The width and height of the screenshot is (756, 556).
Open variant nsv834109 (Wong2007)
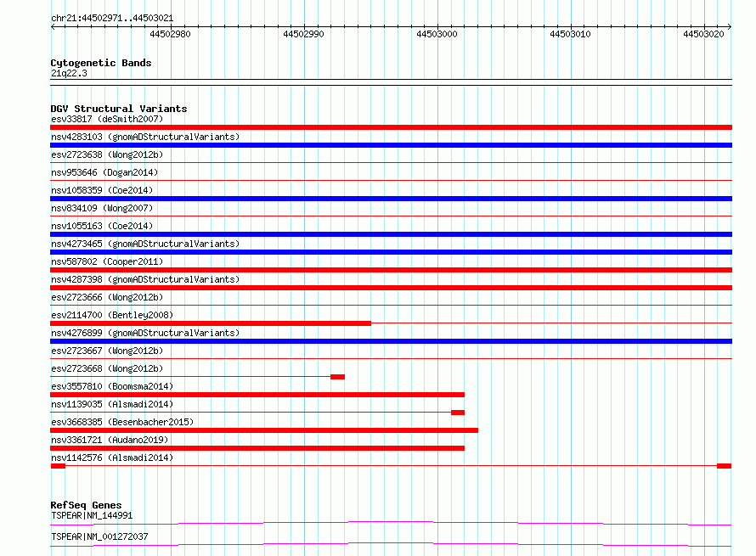click(x=102, y=208)
